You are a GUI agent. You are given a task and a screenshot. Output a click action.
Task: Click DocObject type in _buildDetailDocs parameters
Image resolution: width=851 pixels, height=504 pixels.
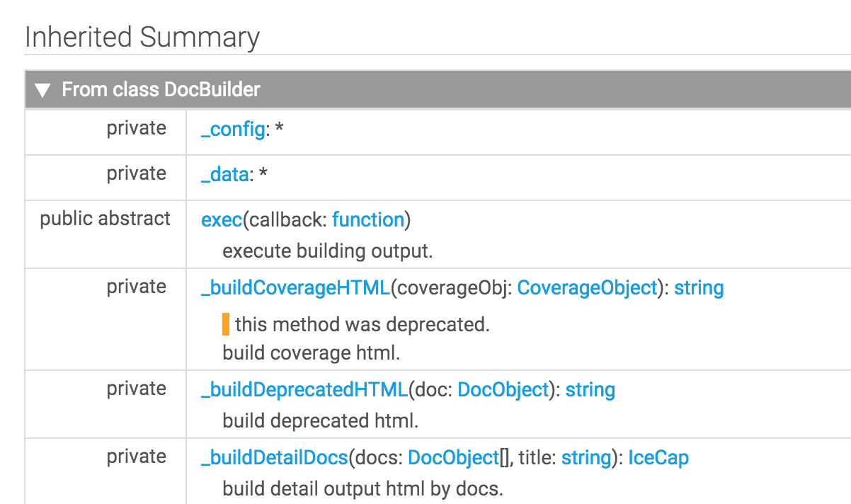click(454, 458)
